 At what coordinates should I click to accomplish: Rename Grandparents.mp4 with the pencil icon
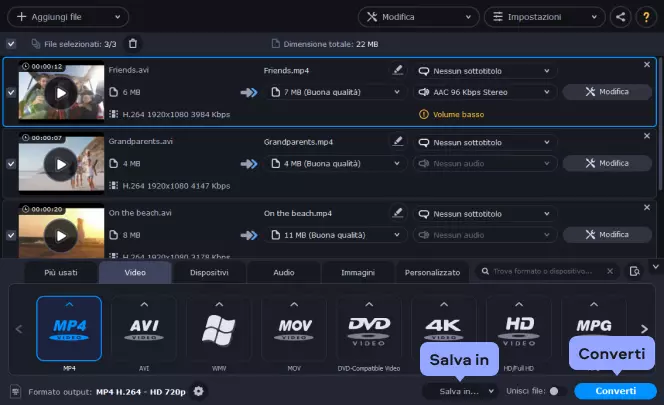point(397,141)
